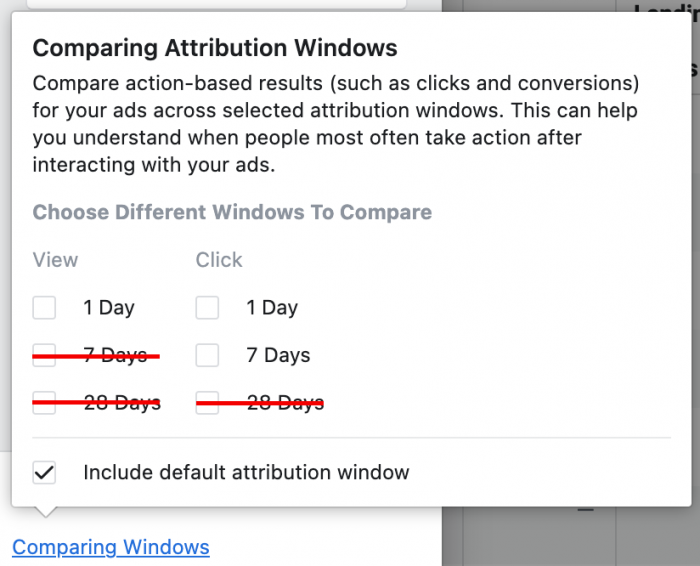Screen dimensions: 700x566
Task: Click the struck-through "7 Days" label under View
Action: (x=115, y=355)
